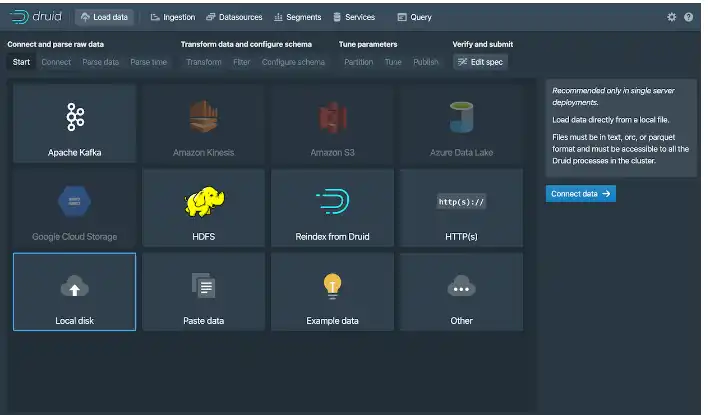Screen dimensions: 708x415
Task: Click the Connect data button
Action: click(x=581, y=194)
